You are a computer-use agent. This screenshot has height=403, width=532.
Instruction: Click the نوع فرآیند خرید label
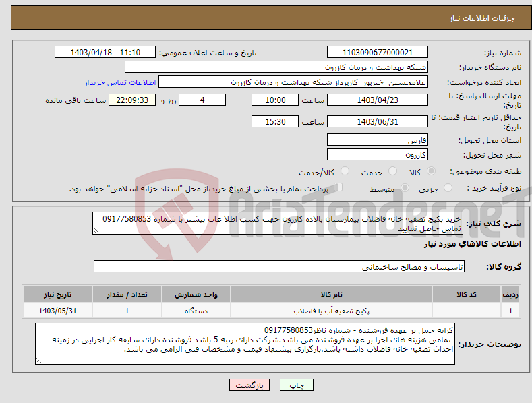(x=494, y=188)
